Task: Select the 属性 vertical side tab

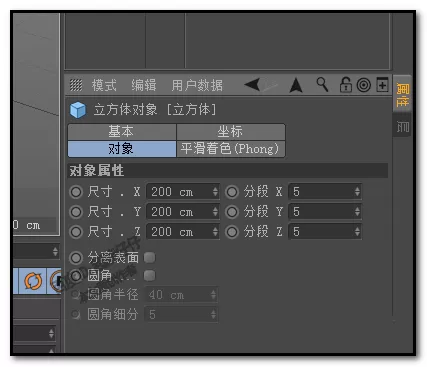Action: 403,95
